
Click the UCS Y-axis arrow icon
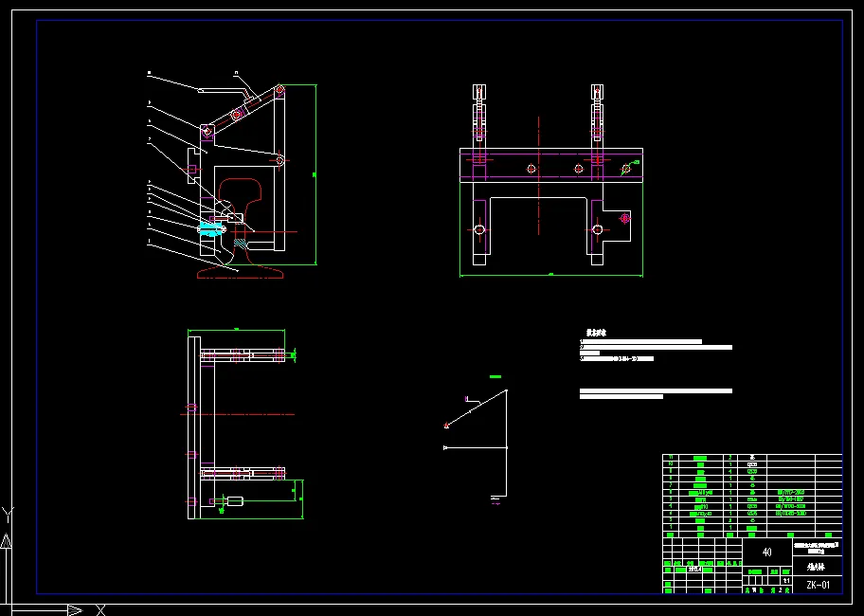click(6, 541)
